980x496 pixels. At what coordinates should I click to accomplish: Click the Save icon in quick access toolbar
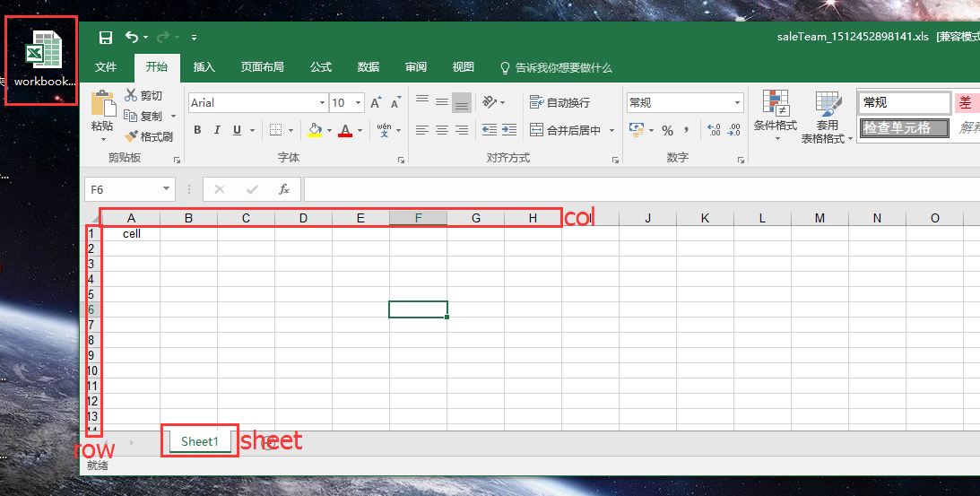point(106,38)
